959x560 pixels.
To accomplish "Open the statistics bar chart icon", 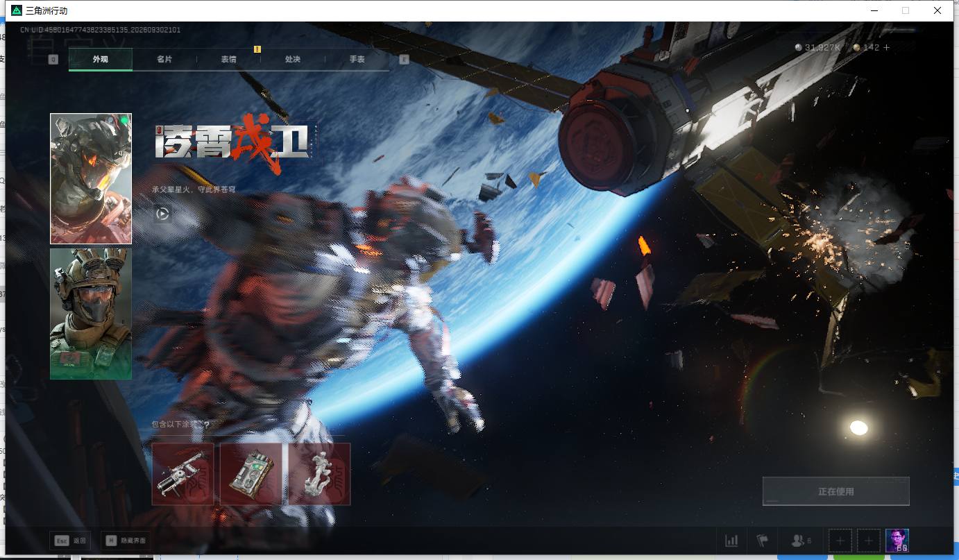I will 731,541.
